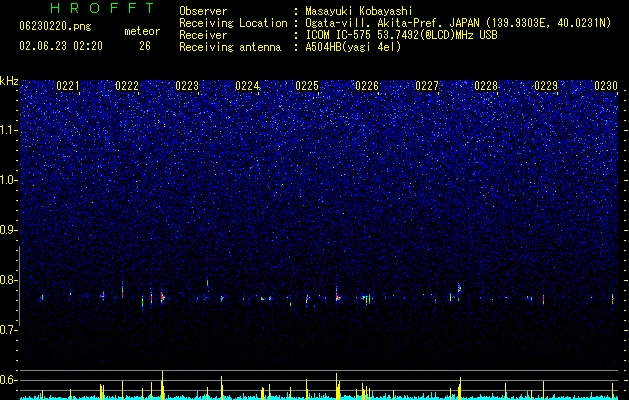Click the 0228 time marker
Viewport: 629px width, 400px height.
[486, 86]
